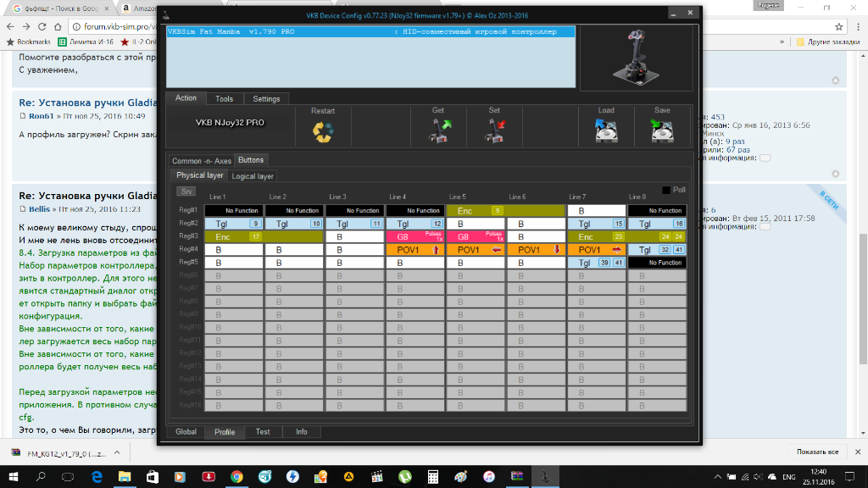Click the bookmark star in Chrome address bar
The width and height of the screenshot is (868, 488).
838,26
